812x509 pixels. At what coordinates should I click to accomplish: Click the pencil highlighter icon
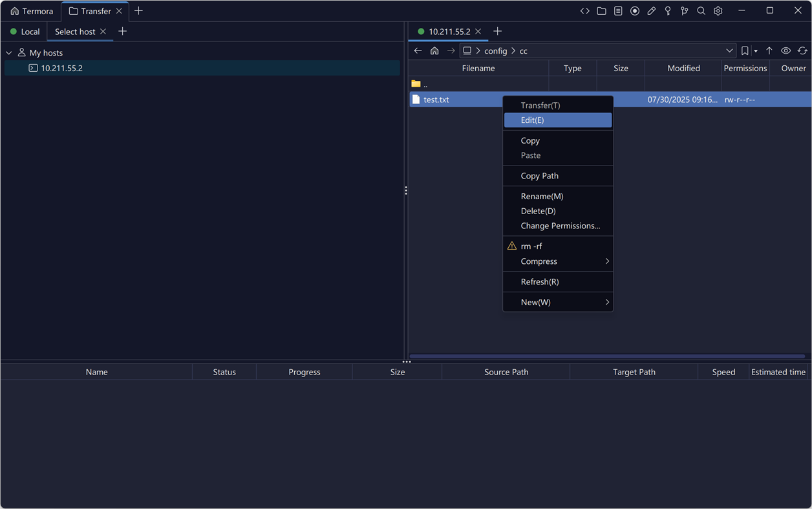[652, 11]
